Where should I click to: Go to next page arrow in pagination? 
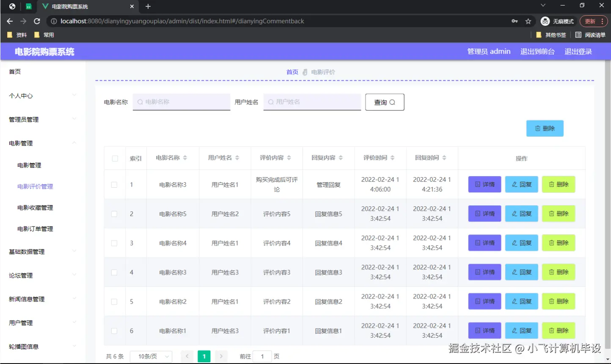tap(221, 356)
